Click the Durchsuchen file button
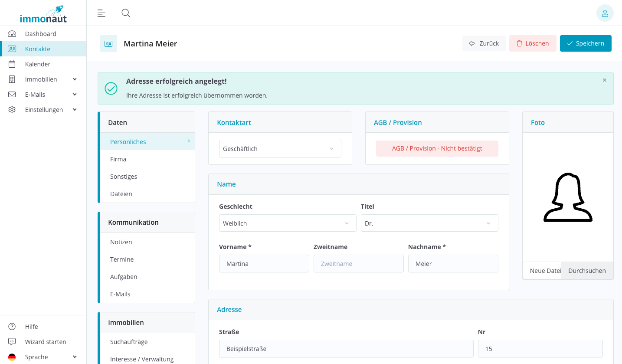Screen dimensions: 622x364 coord(586,271)
